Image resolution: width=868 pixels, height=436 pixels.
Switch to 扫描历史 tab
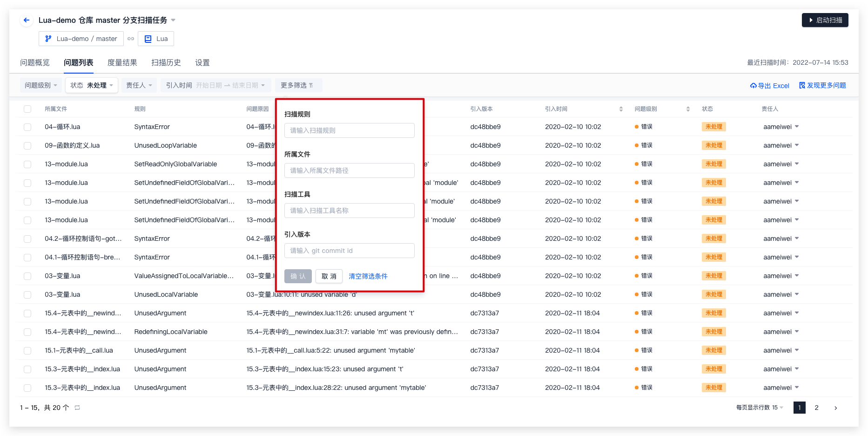click(166, 62)
